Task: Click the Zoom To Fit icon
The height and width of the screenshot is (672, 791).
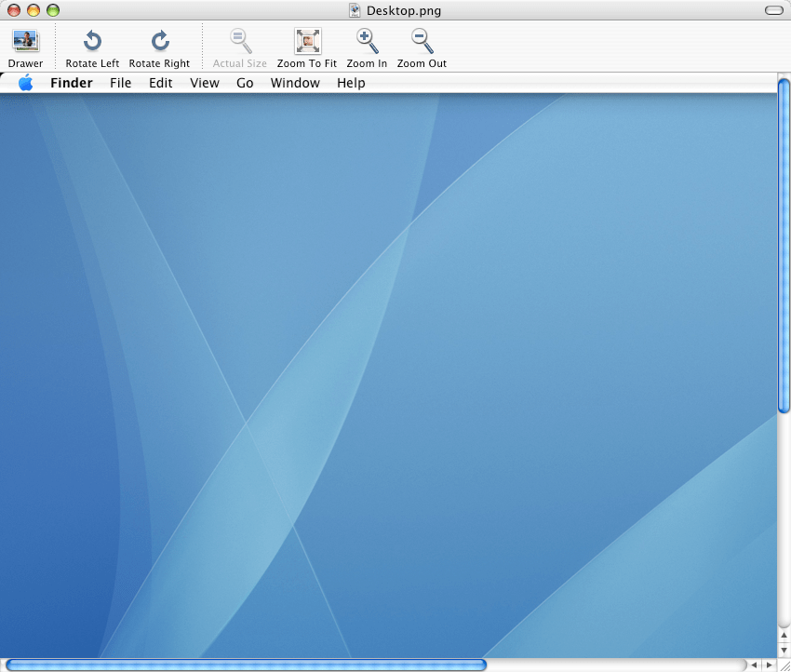Action: (307, 41)
